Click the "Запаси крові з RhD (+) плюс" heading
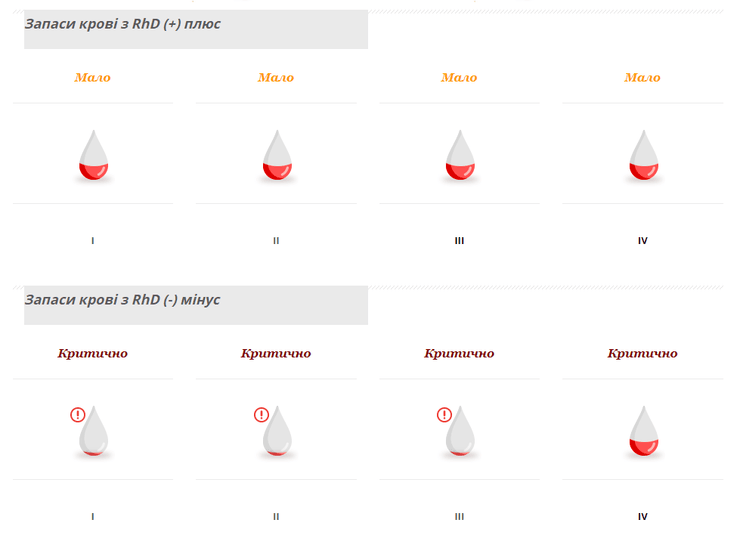Screen dimensions: 740x544 click(x=123, y=24)
